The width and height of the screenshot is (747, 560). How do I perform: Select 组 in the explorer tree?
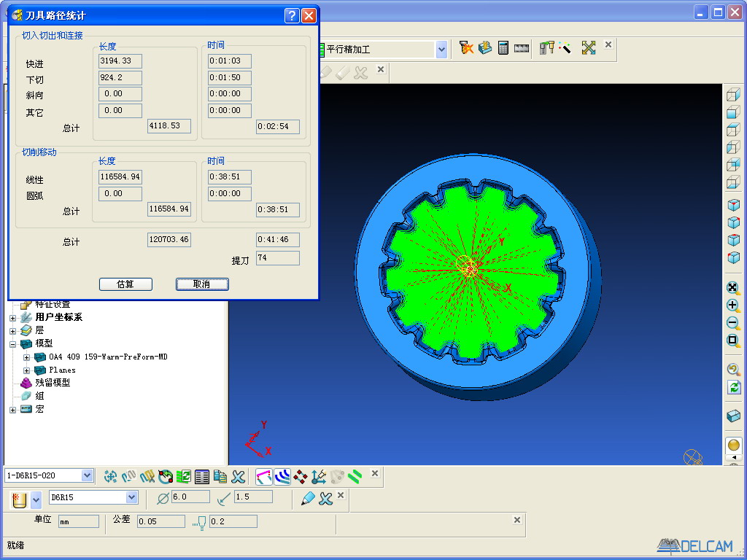pos(39,396)
